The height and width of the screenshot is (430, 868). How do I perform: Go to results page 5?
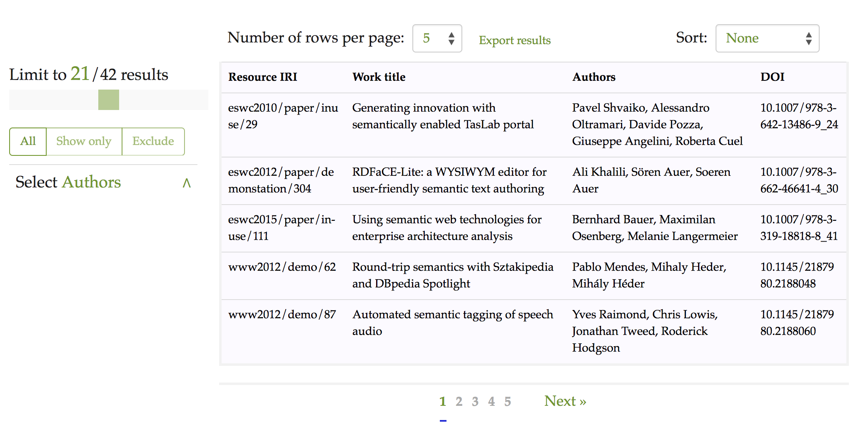[507, 401]
